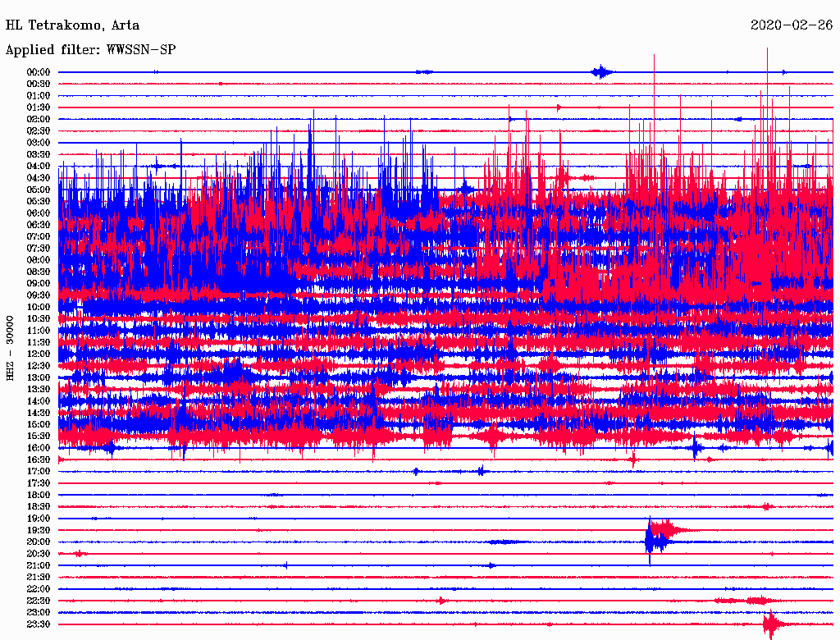The height and width of the screenshot is (640, 840).
Task: Select the 17:00 time label
Action: (x=39, y=471)
